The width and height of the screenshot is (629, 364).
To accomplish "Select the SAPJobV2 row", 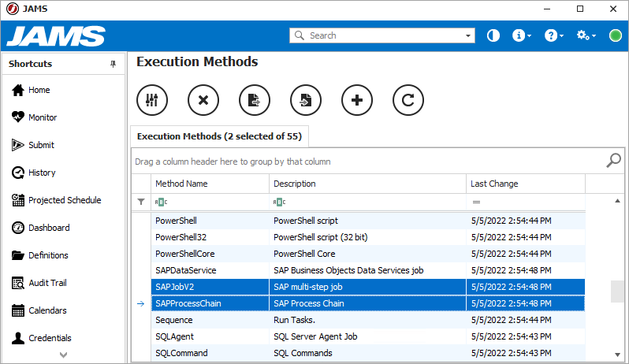I will pos(368,287).
